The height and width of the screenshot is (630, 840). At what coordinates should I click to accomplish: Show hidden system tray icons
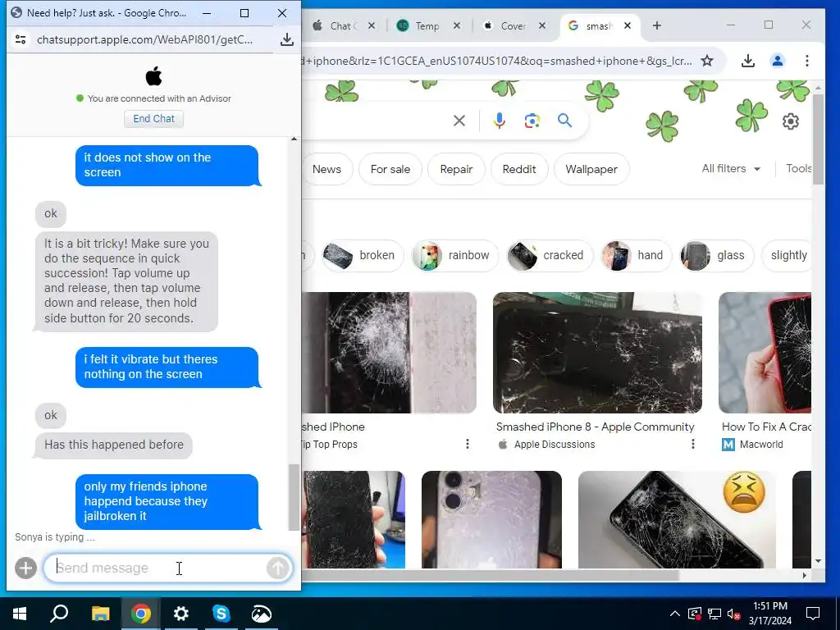click(x=675, y=614)
